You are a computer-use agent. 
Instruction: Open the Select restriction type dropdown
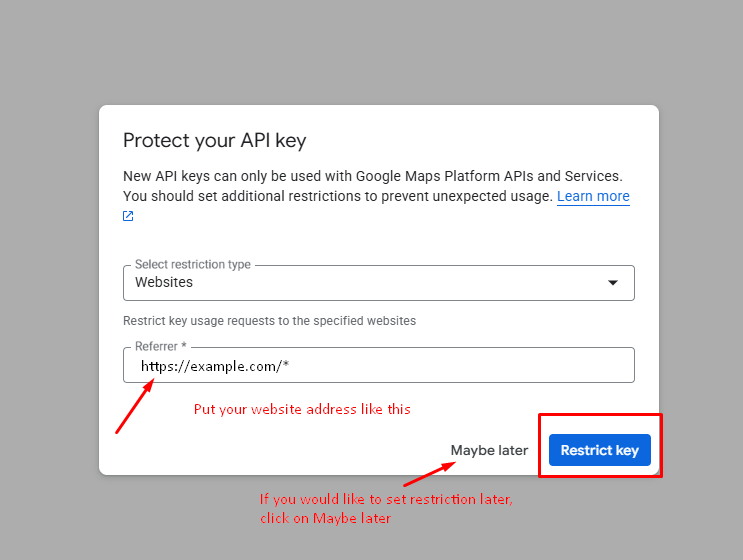click(x=378, y=283)
